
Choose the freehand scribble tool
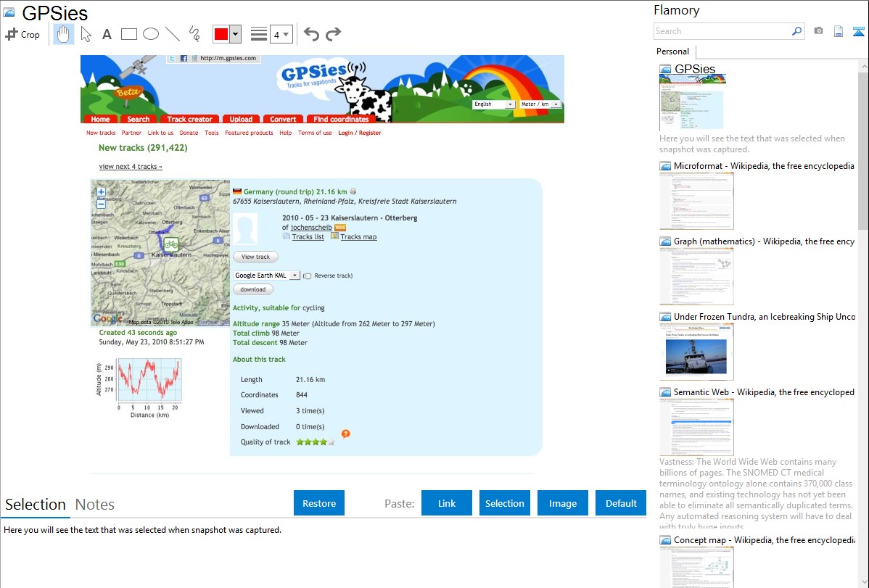coord(194,34)
